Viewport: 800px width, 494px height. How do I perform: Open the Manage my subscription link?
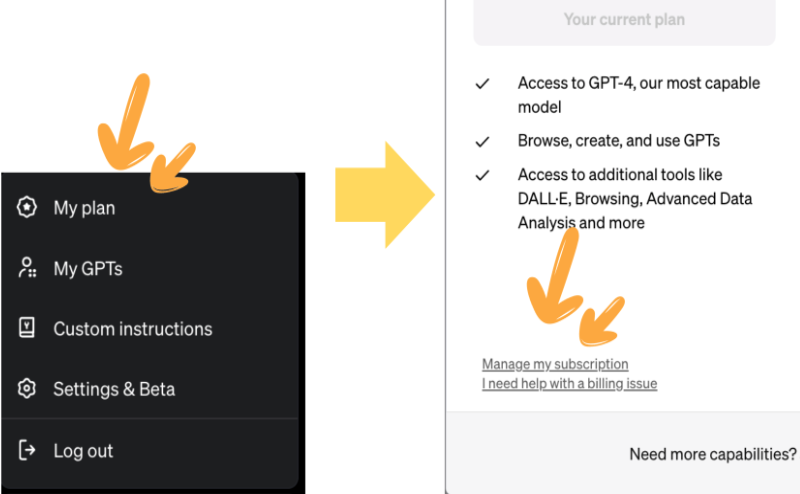(x=555, y=364)
